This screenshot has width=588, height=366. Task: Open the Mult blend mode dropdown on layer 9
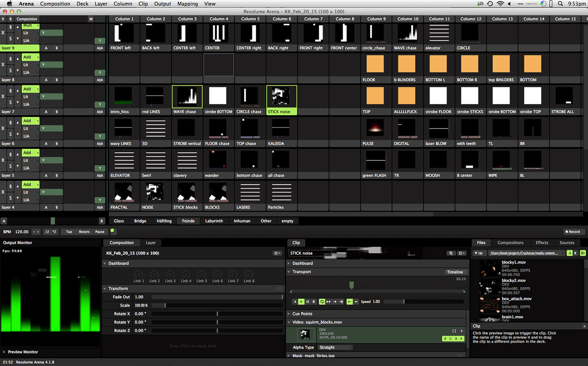(x=31, y=26)
